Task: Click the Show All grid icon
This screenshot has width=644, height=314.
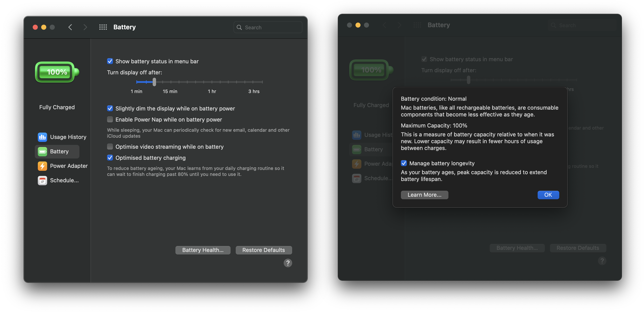Action: tap(103, 27)
